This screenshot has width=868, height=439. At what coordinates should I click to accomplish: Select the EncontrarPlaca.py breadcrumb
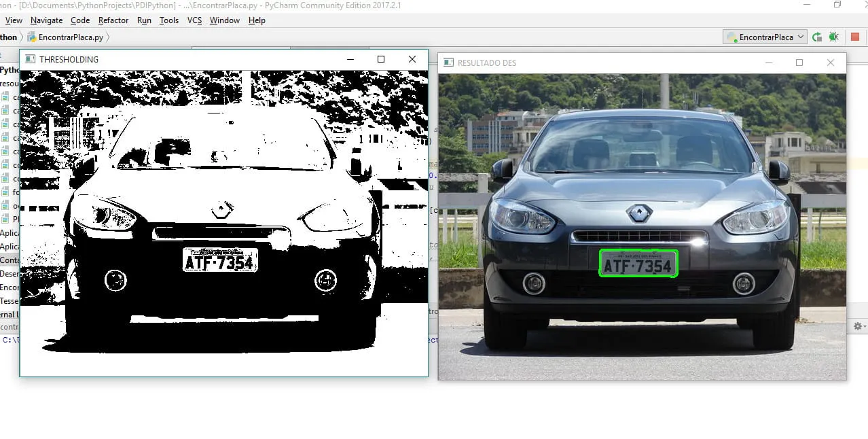[71, 37]
